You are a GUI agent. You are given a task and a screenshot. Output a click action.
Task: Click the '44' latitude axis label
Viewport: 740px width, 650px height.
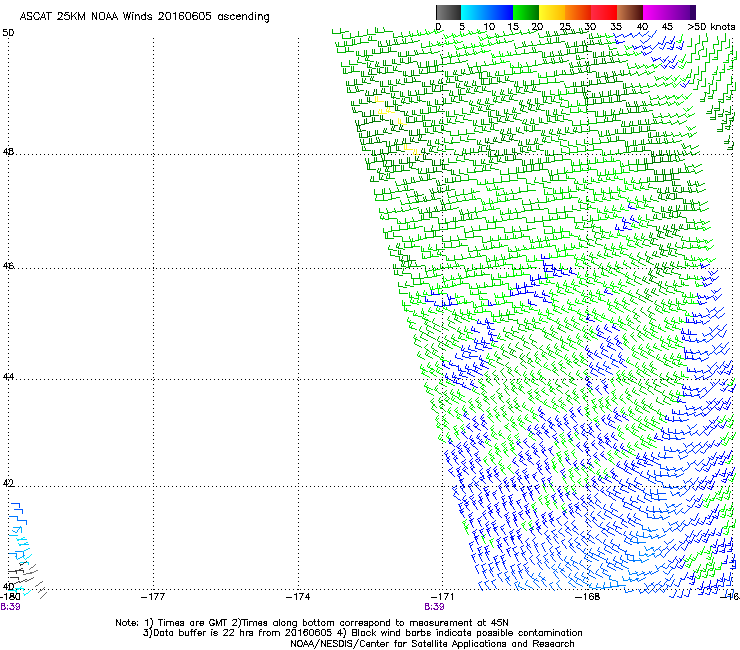tap(8, 377)
